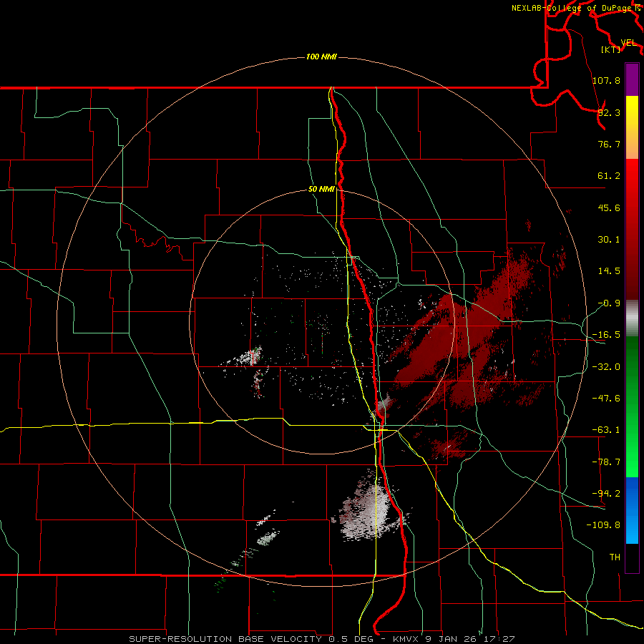Click the green inbound segment of the color bar
Screen dimensions: 644x644
[x=632, y=406]
